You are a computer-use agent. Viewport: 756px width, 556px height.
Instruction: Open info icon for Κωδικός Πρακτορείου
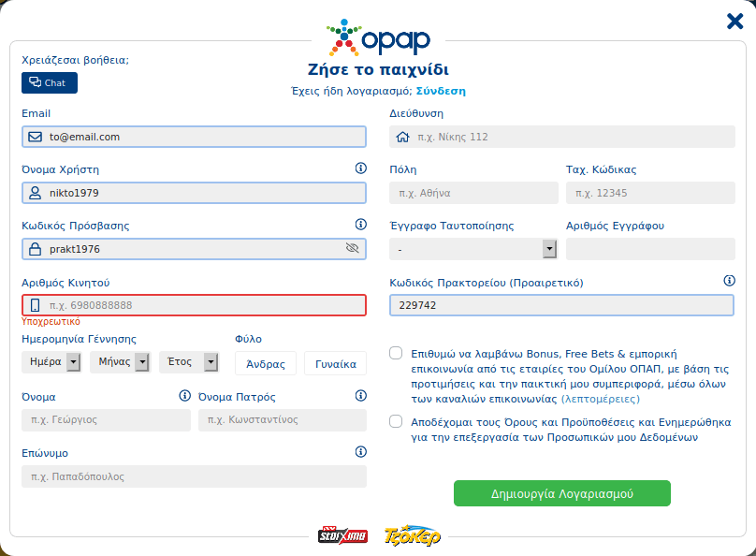730,281
